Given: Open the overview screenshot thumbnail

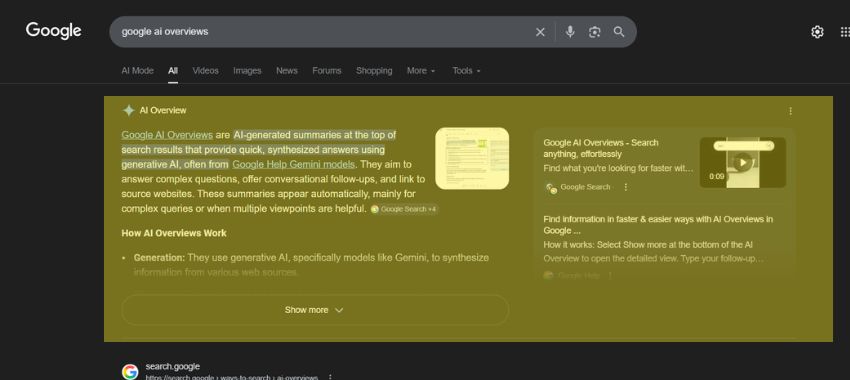Looking at the screenshot, I should [472, 158].
